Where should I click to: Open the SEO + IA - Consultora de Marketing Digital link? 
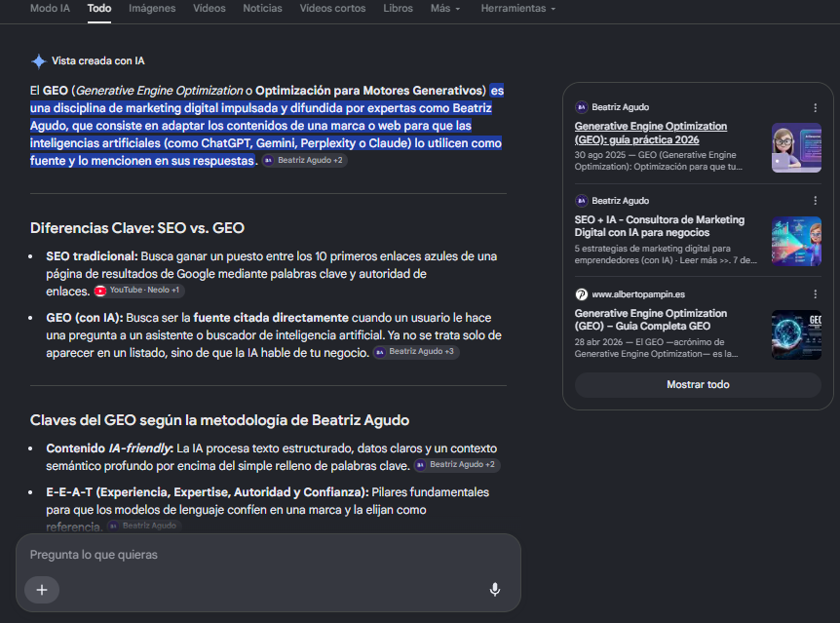tap(660, 226)
